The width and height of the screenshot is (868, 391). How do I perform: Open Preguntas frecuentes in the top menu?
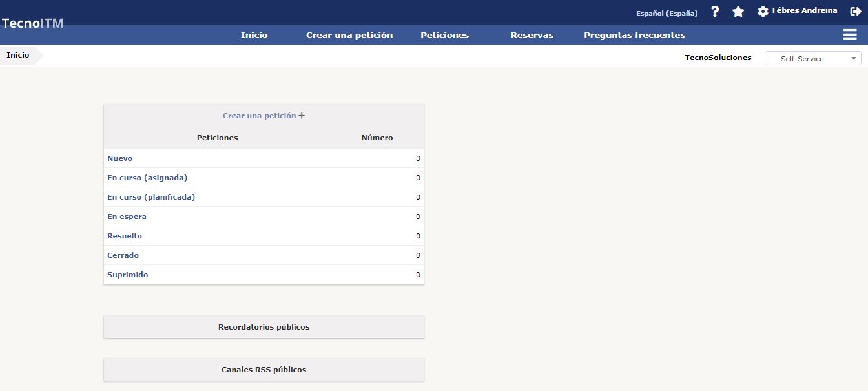[634, 36]
